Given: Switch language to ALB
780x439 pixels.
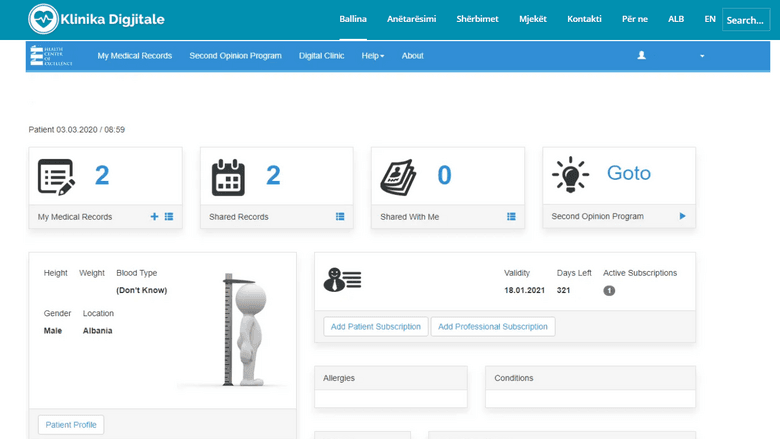Looking at the screenshot, I should (676, 19).
